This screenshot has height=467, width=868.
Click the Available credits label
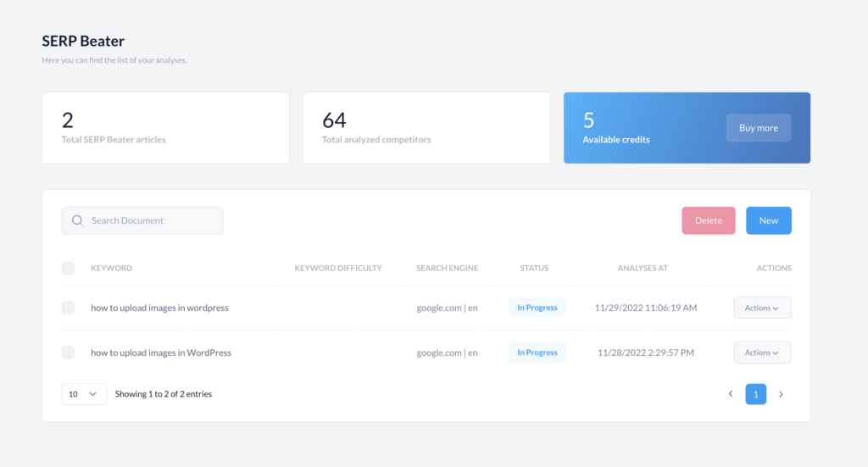[616, 140]
